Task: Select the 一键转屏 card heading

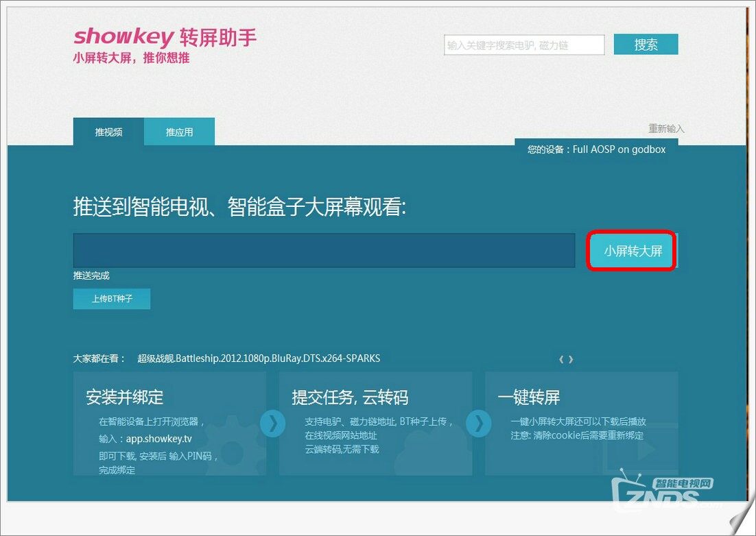Action: pos(529,398)
